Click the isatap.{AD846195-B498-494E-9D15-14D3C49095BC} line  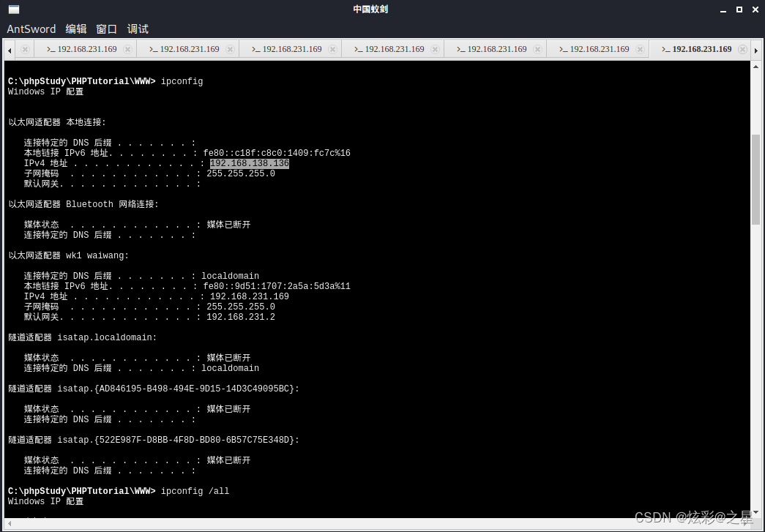[154, 389]
